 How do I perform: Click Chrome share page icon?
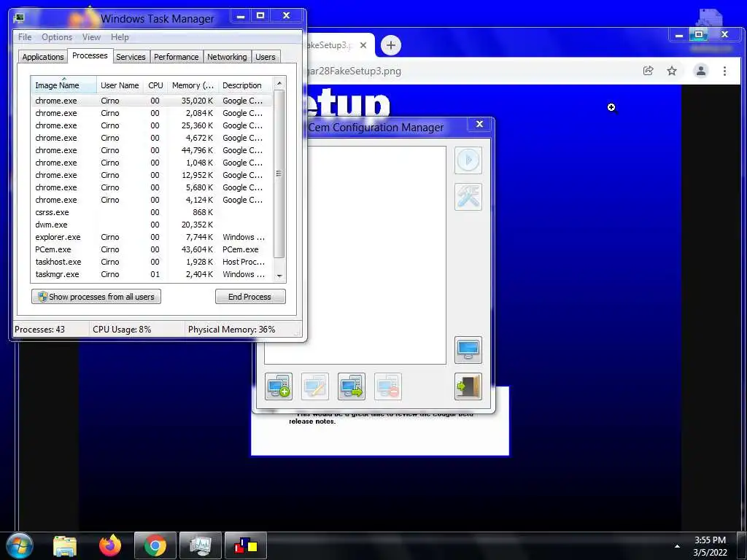(x=648, y=71)
